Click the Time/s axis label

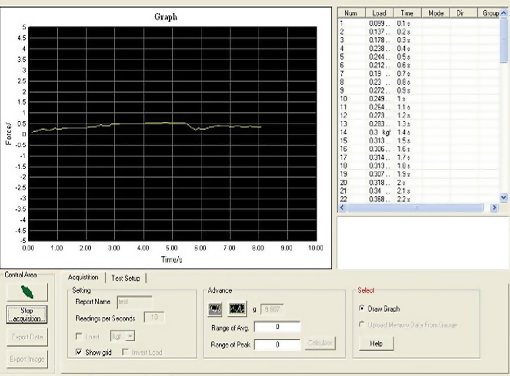[172, 259]
